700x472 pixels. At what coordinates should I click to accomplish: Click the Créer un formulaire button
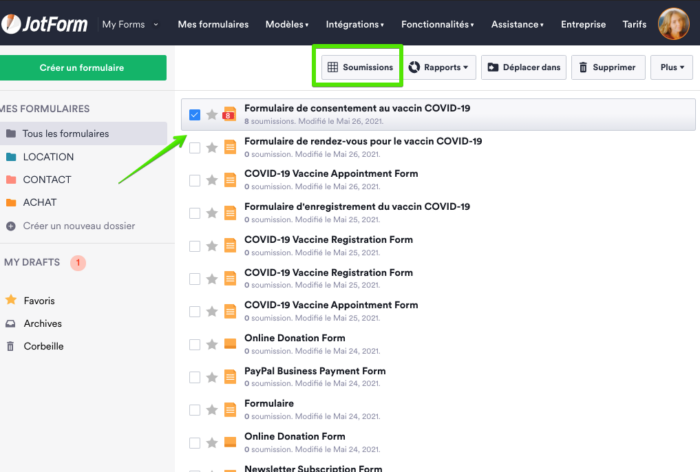[82, 67]
